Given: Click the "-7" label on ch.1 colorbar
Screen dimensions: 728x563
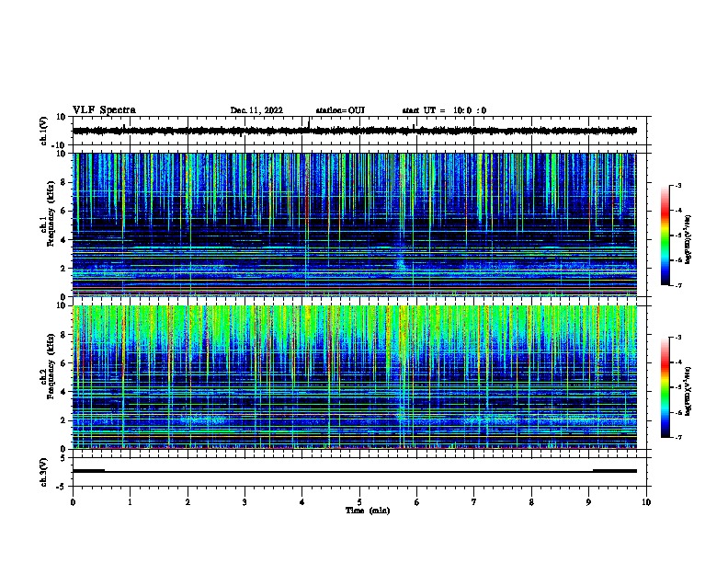Looking at the screenshot, I should point(677,285).
